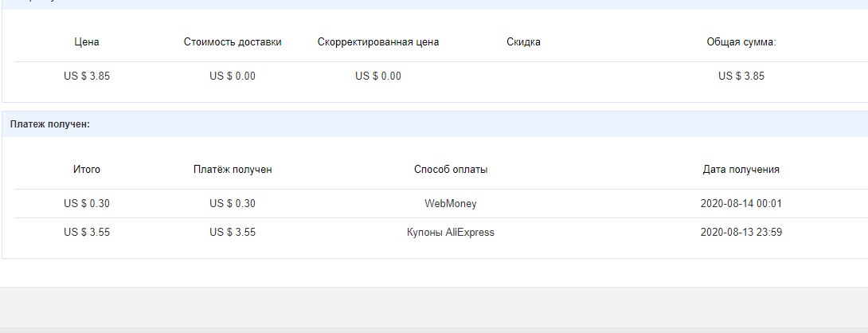
Task: Select the "Купоны AliExpress" payment method cell
Action: click(451, 232)
